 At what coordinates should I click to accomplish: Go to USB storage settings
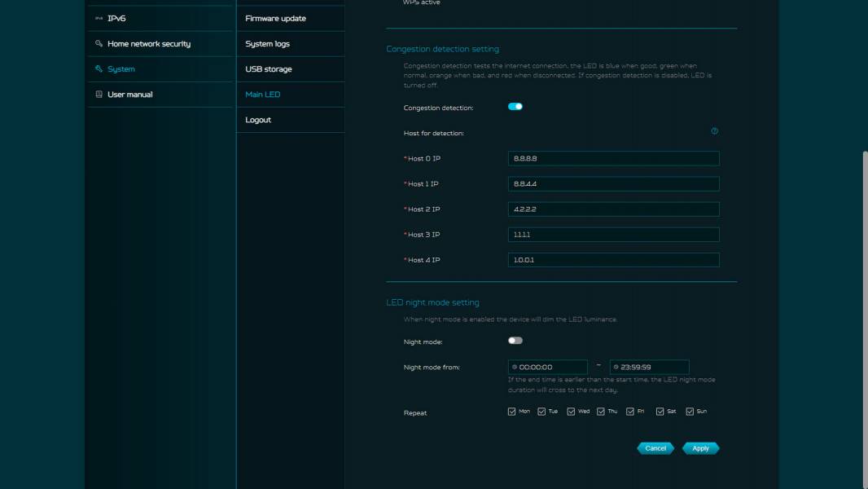(x=268, y=69)
